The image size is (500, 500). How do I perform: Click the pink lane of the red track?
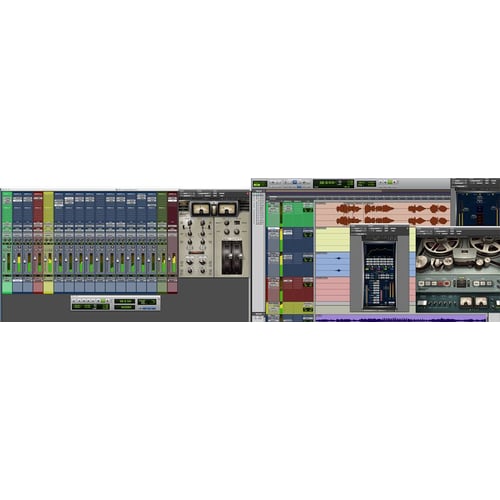[333, 289]
